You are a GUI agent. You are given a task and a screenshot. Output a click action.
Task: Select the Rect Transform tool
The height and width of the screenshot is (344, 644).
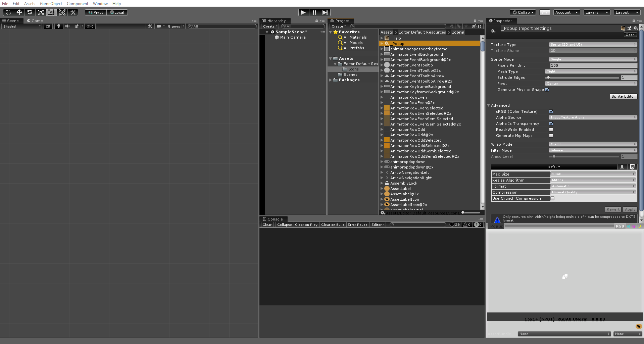[x=51, y=12]
